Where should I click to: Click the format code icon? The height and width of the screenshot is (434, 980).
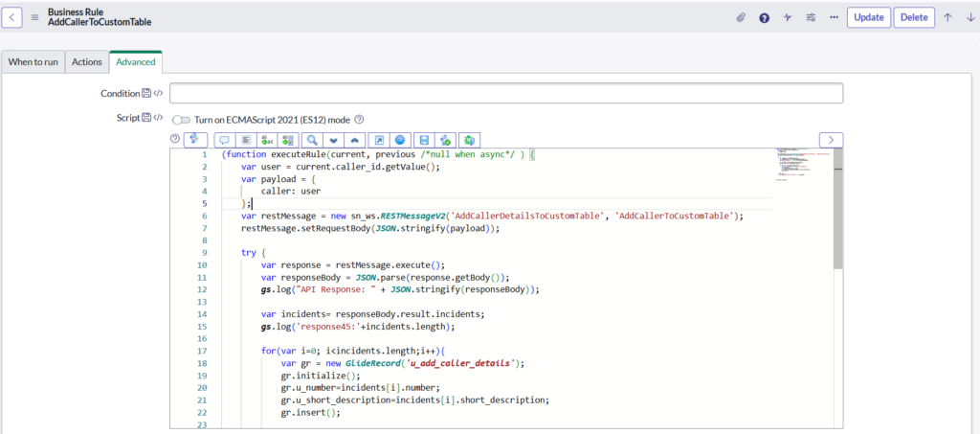point(246,140)
